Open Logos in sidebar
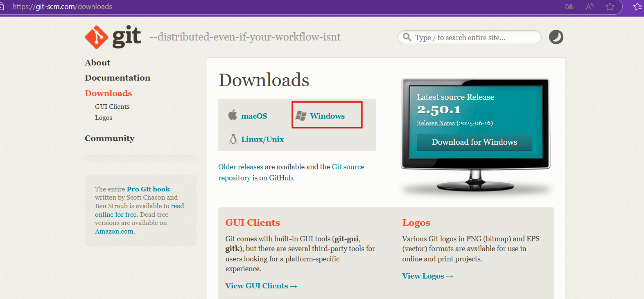Image resolution: width=644 pixels, height=299 pixels. coord(104,118)
